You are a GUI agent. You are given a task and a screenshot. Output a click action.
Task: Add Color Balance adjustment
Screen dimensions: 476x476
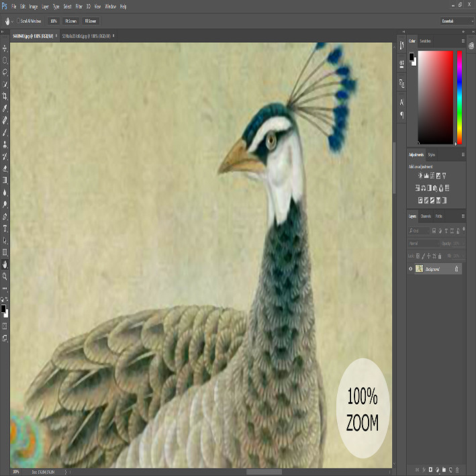pos(423,188)
